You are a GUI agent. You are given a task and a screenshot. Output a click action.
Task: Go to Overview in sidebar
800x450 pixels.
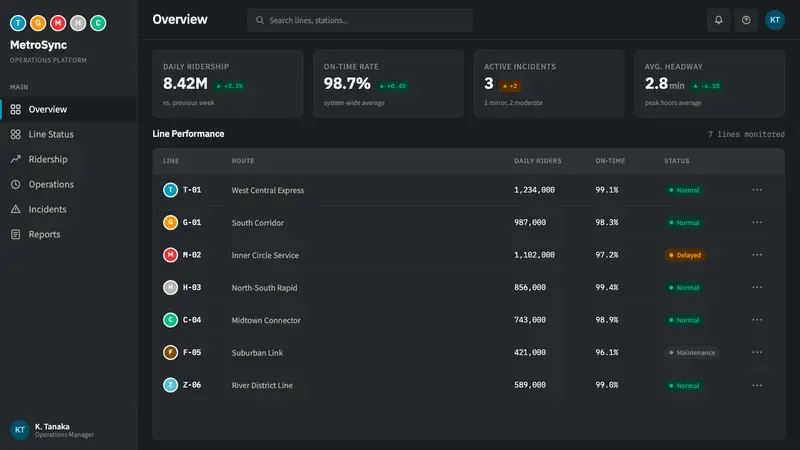[x=69, y=109]
